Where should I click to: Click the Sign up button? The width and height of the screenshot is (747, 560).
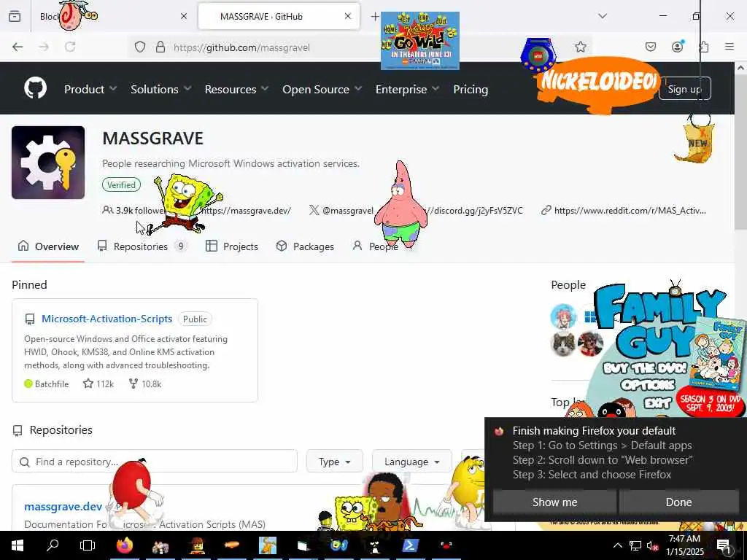(684, 89)
